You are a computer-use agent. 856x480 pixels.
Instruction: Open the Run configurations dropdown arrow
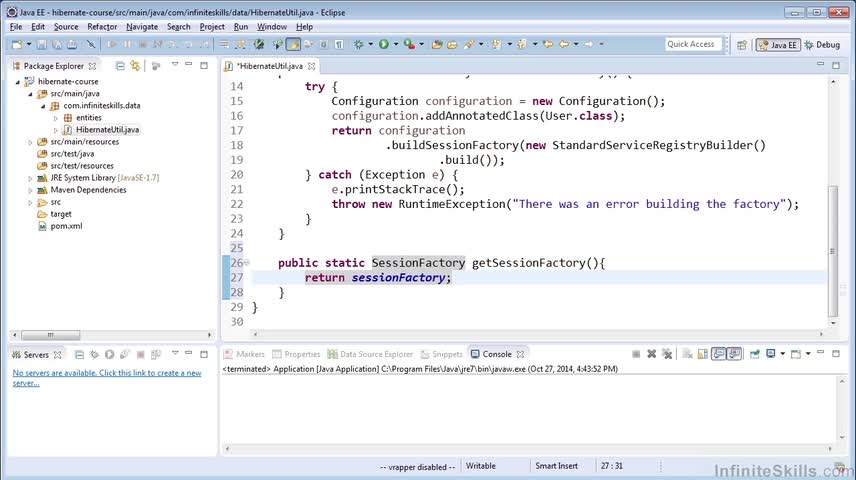pyautogui.click(x=396, y=44)
